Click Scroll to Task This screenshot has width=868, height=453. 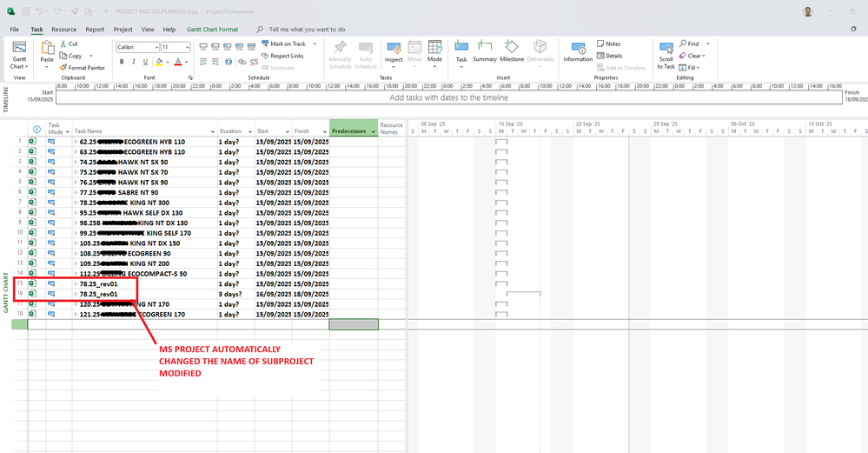[666, 56]
